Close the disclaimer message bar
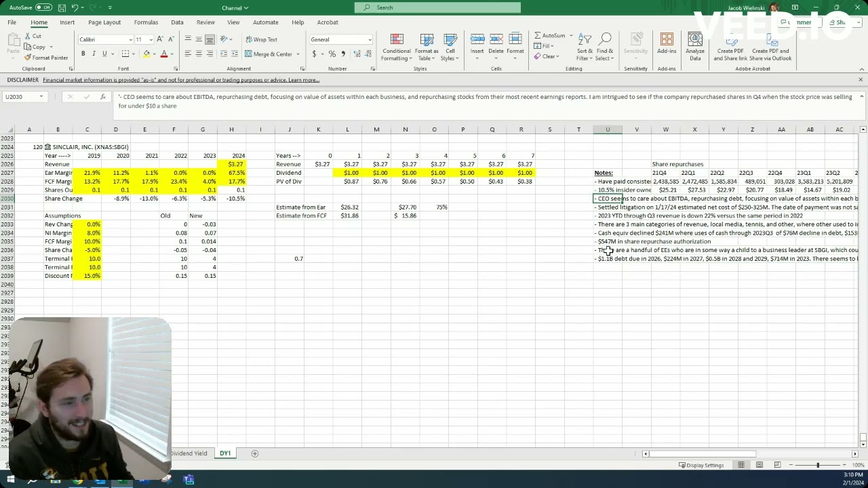 [x=861, y=80]
